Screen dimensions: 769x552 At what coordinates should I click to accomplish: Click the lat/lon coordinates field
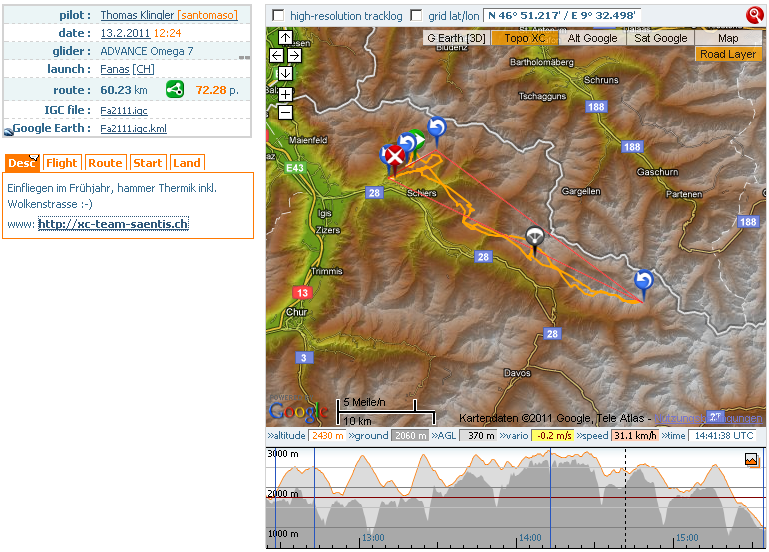pyautogui.click(x=562, y=16)
